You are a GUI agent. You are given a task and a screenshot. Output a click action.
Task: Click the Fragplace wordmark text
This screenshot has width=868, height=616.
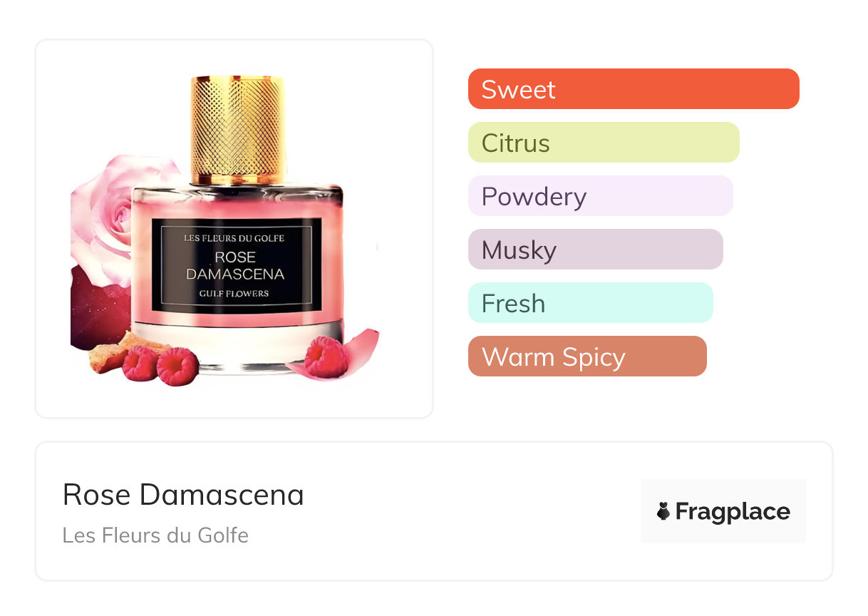click(x=733, y=511)
